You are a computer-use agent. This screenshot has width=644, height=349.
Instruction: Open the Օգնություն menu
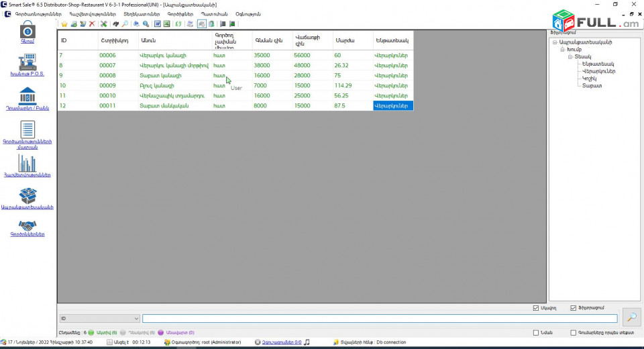coord(248,14)
